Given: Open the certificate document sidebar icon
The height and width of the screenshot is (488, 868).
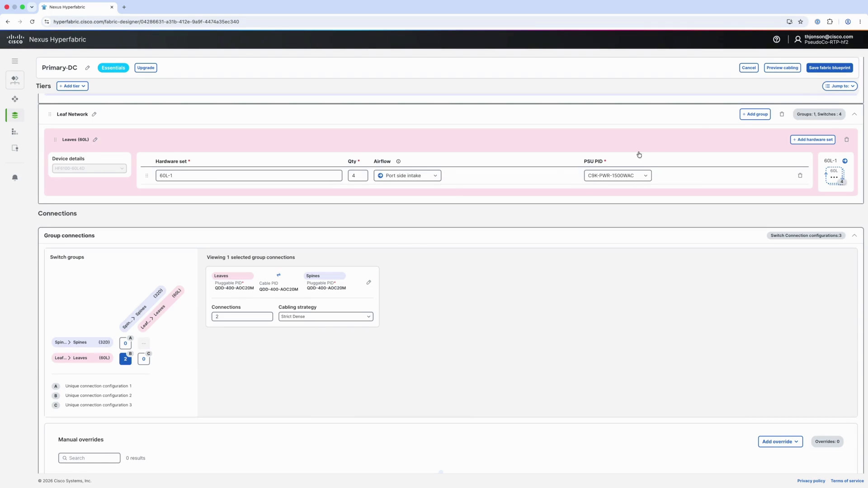Looking at the screenshot, I should click(x=15, y=148).
